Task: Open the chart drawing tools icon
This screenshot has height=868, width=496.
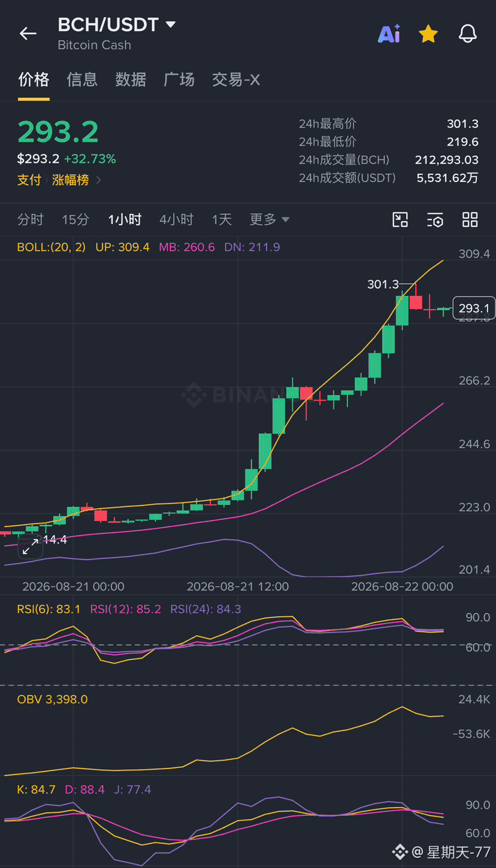Action: [400, 220]
